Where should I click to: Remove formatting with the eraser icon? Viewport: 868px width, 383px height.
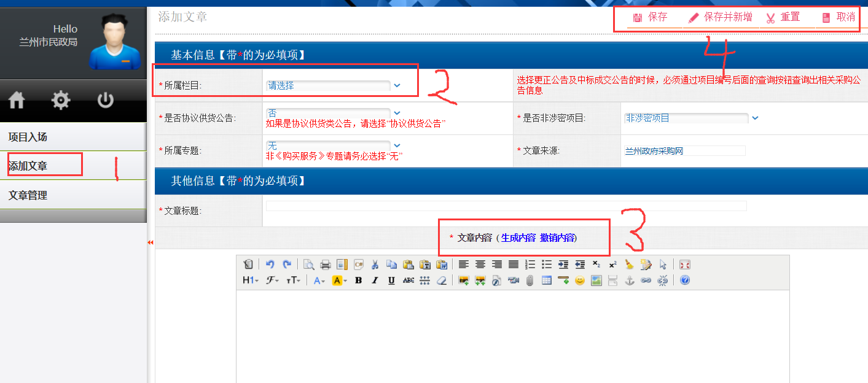pos(442,280)
